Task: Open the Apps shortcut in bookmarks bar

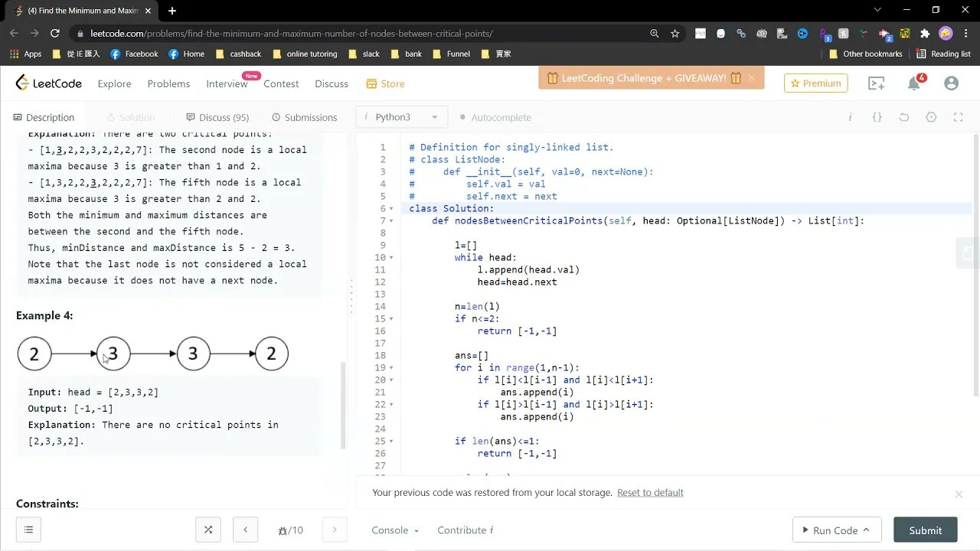Action: [x=25, y=54]
